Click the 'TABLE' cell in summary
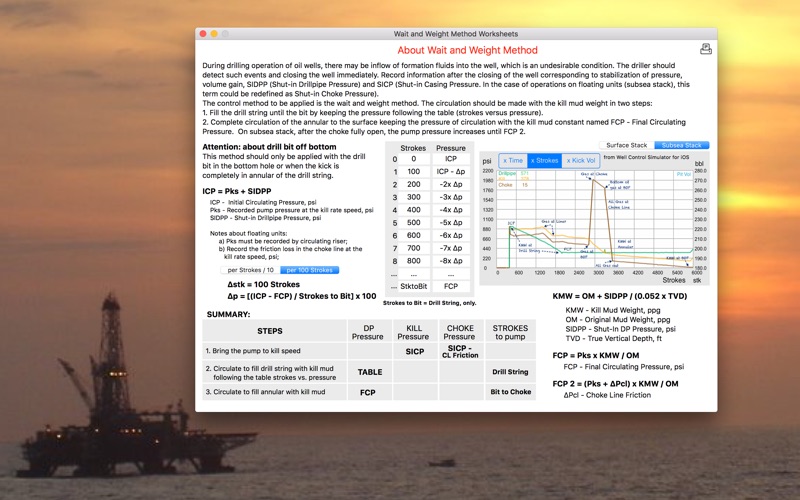Screen dimensions: 800x500 pyautogui.click(x=369, y=372)
